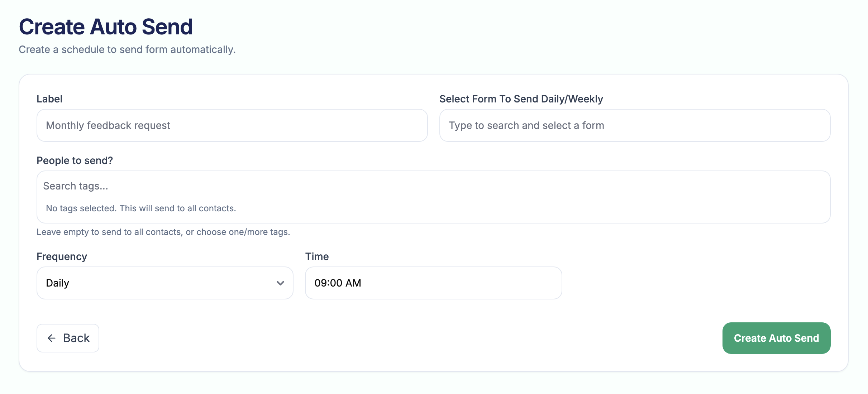Click the back arrow icon in Back button

pyautogui.click(x=52, y=338)
